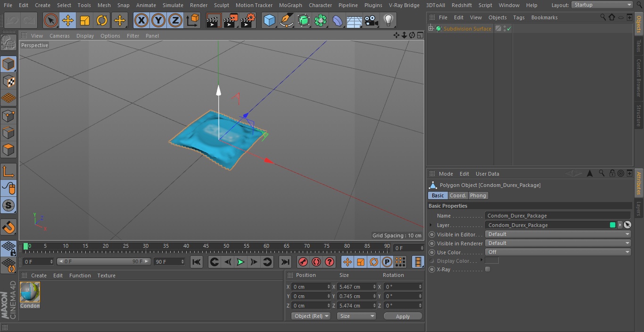Click the green layer color swatch
644x332 pixels.
612,225
